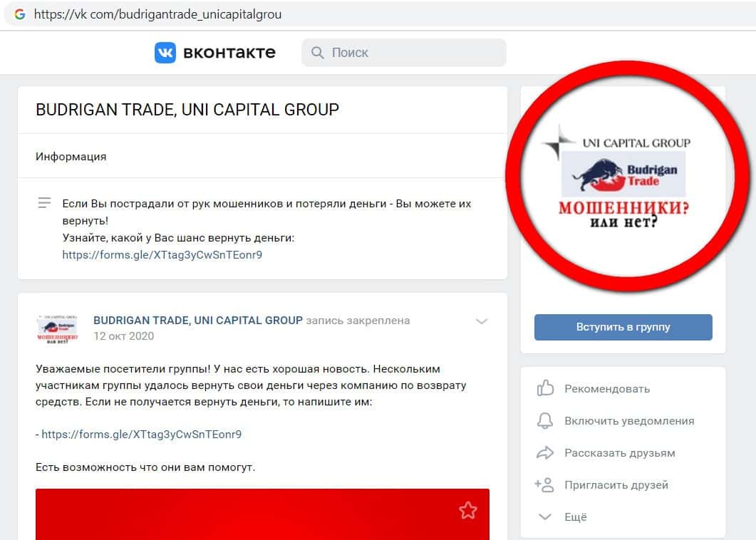Click the small post author avatar
The image size is (756, 540).
(x=58, y=329)
